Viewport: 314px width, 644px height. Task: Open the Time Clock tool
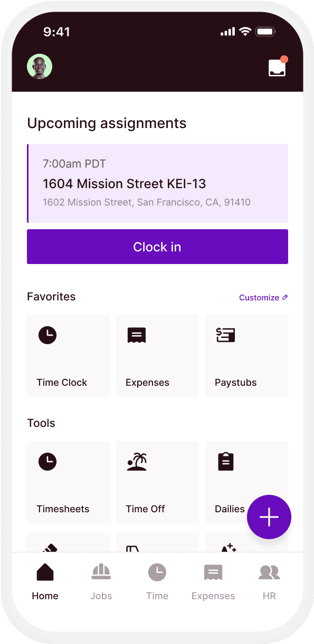[x=68, y=356]
